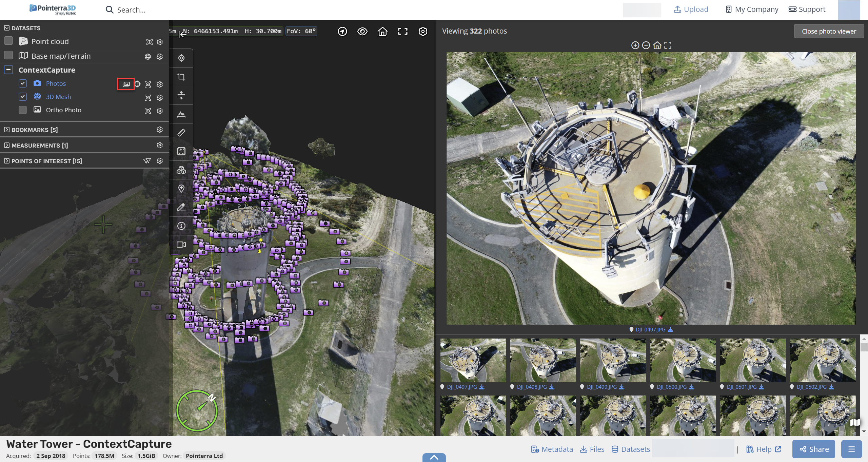868x462 pixels.
Task: Open the Metadata tab at bottom
Action: tap(552, 449)
